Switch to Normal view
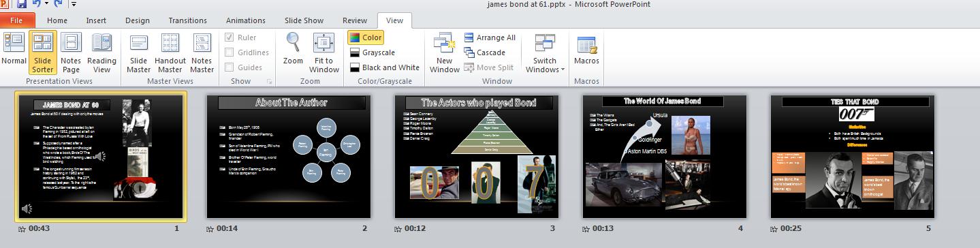The image size is (980, 248). click(x=14, y=52)
